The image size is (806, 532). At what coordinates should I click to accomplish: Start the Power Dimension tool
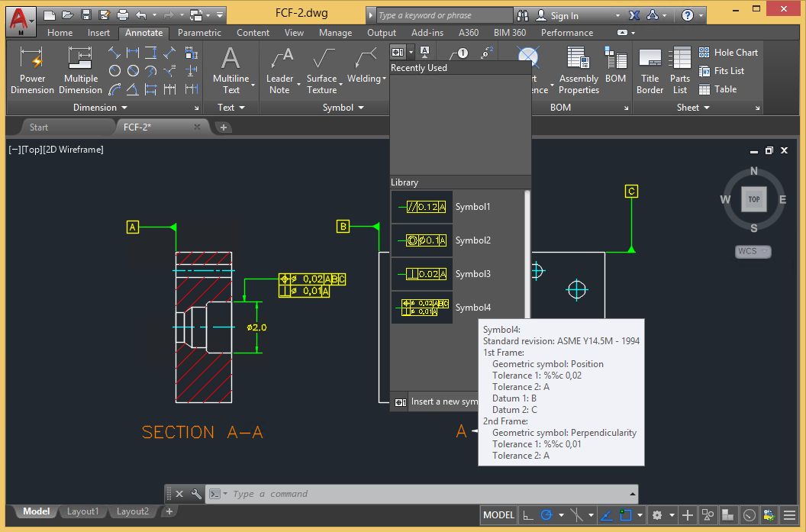click(32, 71)
